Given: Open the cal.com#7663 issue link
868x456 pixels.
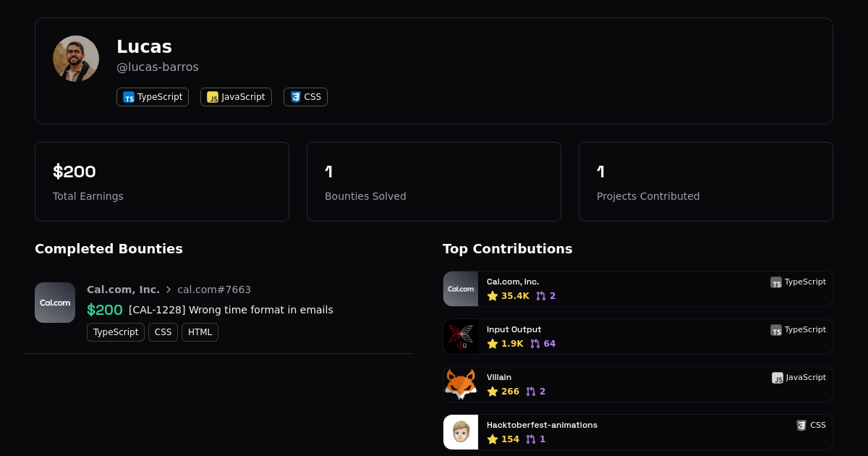Looking at the screenshot, I should (x=214, y=290).
